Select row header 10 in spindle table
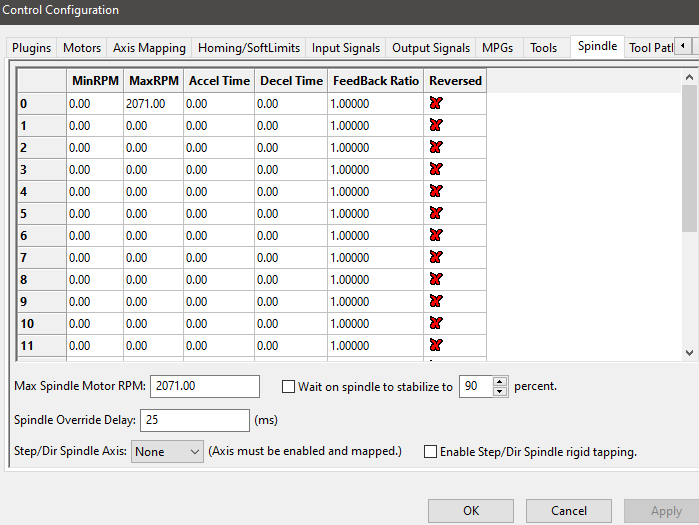The width and height of the screenshot is (699, 525). [42, 324]
